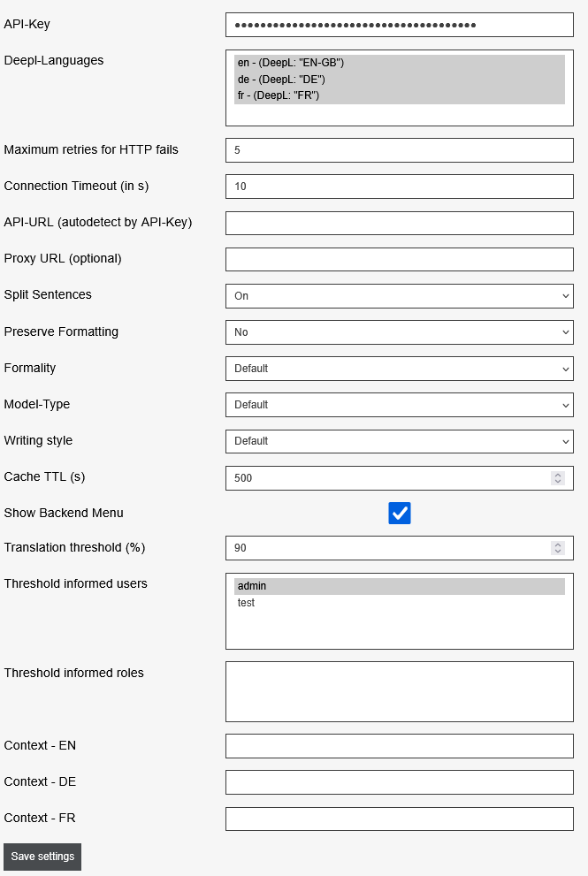Click the Cache TTL stepper arrows
588x876 pixels.
coord(558,478)
